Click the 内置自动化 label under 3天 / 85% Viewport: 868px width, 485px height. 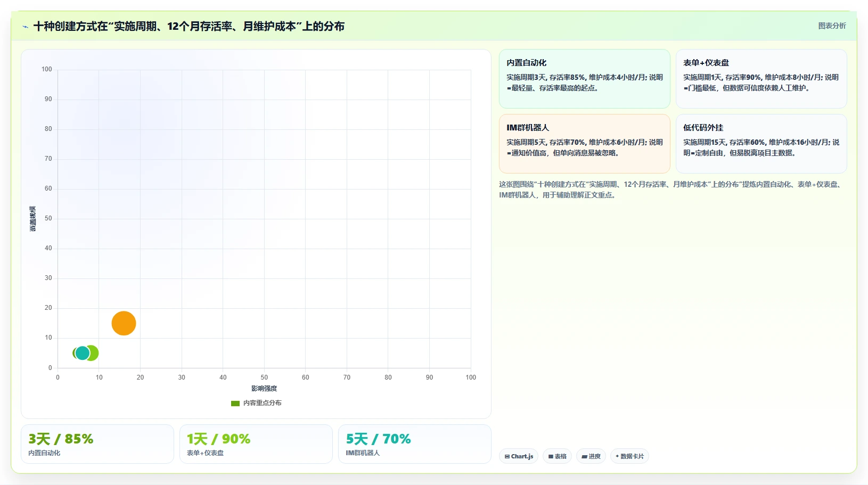click(44, 453)
